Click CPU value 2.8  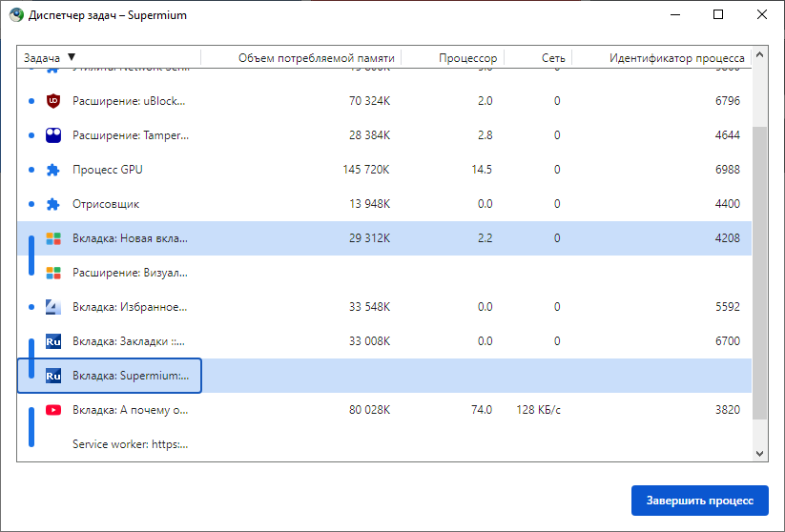tap(485, 135)
